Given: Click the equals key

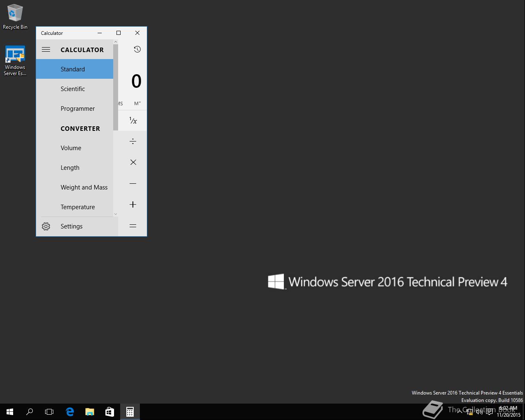Looking at the screenshot, I should pyautogui.click(x=133, y=226).
